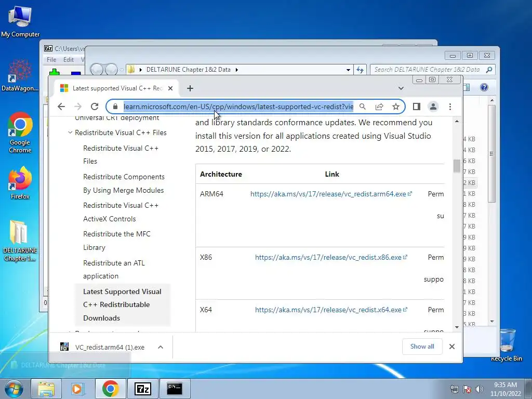Open Google Chrome desktop shortcut
The image size is (532, 399).
(20, 133)
